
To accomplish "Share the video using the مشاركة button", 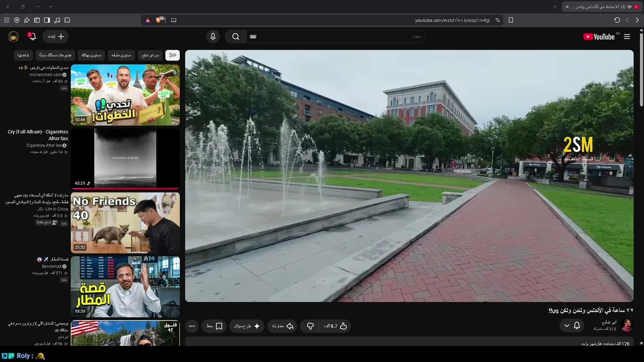I will coord(283,326).
